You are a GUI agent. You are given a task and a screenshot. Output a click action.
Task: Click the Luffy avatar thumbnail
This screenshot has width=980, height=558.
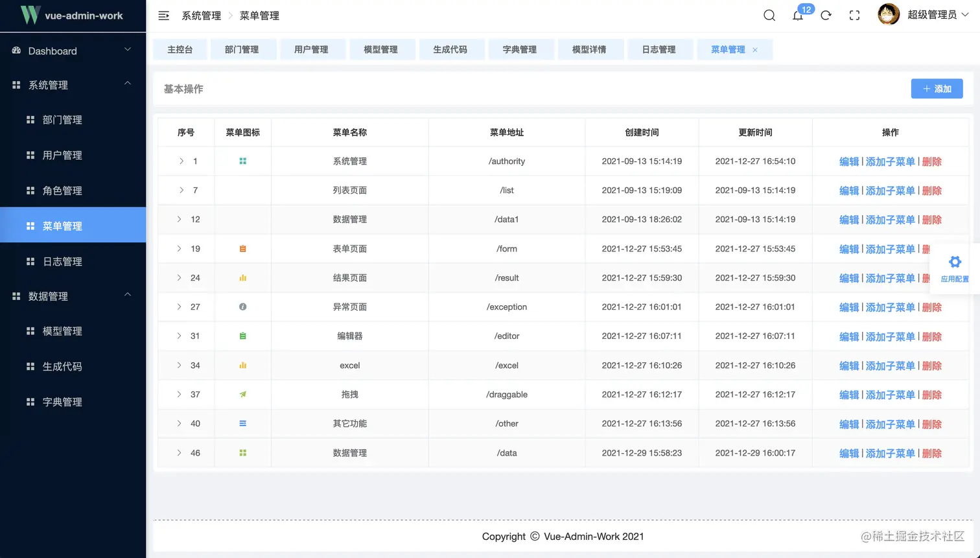tap(889, 14)
